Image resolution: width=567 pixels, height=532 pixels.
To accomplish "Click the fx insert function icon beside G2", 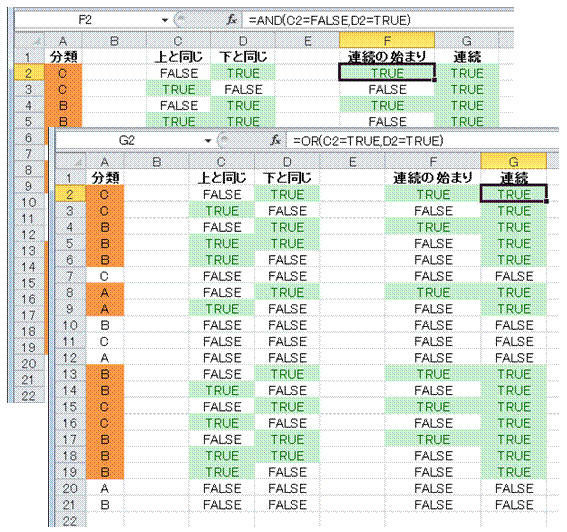I will click(276, 140).
